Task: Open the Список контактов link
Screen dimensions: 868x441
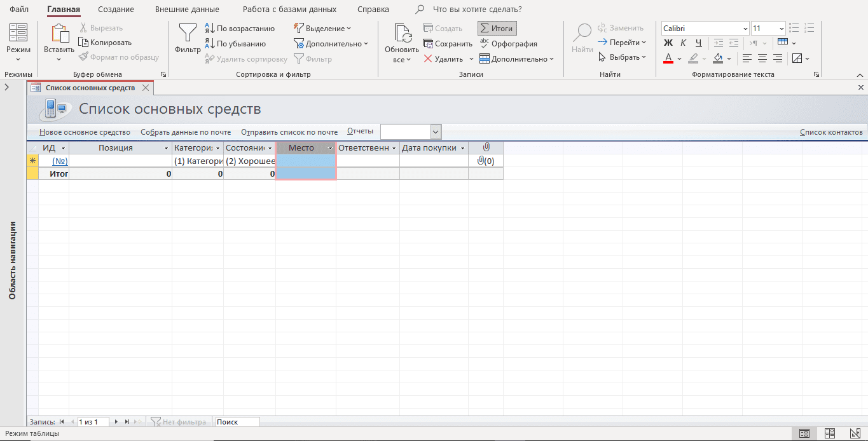Action: pyautogui.click(x=830, y=132)
